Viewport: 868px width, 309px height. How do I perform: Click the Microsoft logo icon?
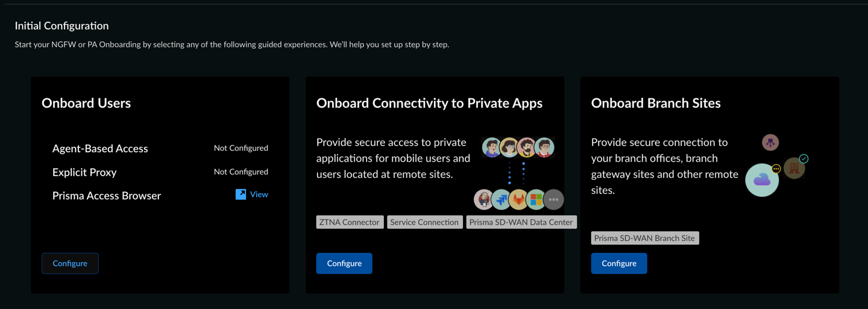click(x=536, y=199)
